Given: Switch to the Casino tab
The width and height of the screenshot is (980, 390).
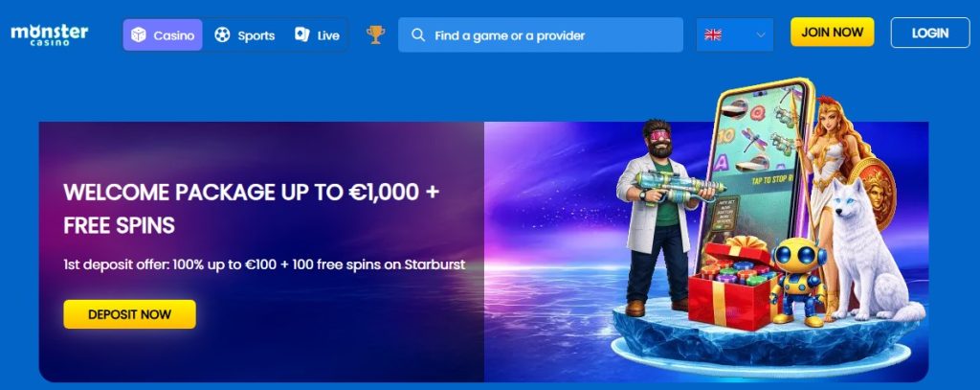Looking at the screenshot, I should coord(163,35).
